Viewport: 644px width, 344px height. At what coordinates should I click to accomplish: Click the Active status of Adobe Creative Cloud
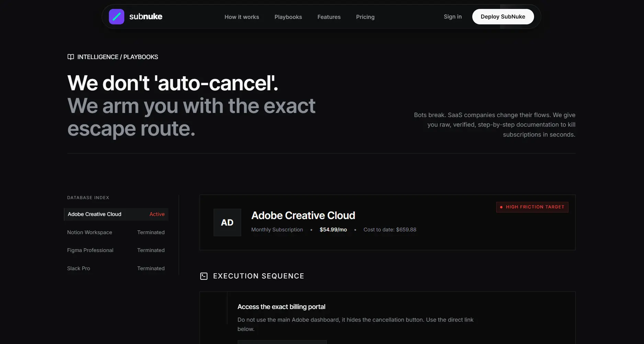pyautogui.click(x=157, y=214)
